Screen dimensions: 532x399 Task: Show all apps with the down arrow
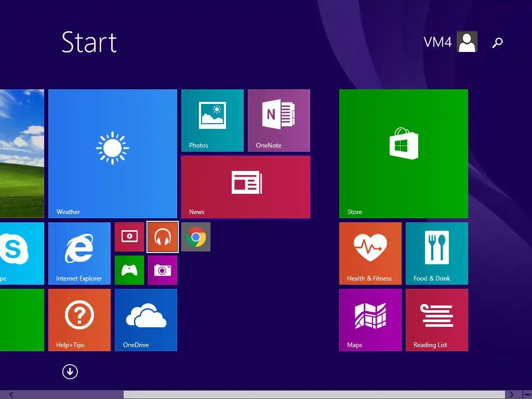pos(70,371)
